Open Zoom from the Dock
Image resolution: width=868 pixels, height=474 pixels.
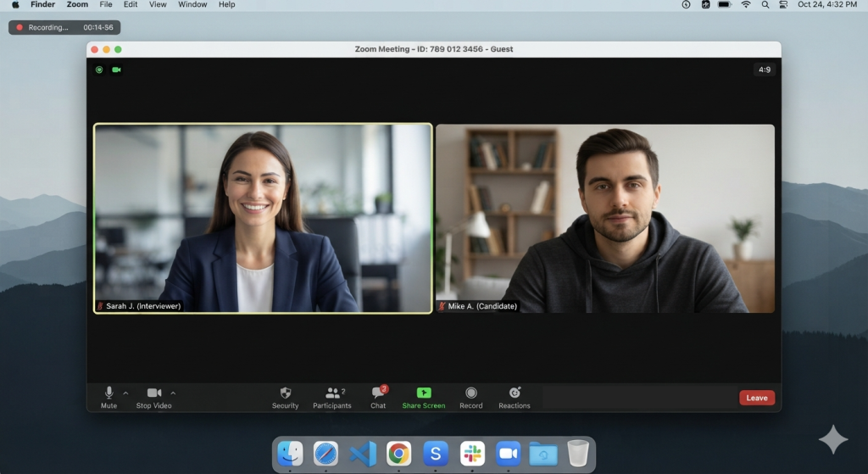pos(509,454)
